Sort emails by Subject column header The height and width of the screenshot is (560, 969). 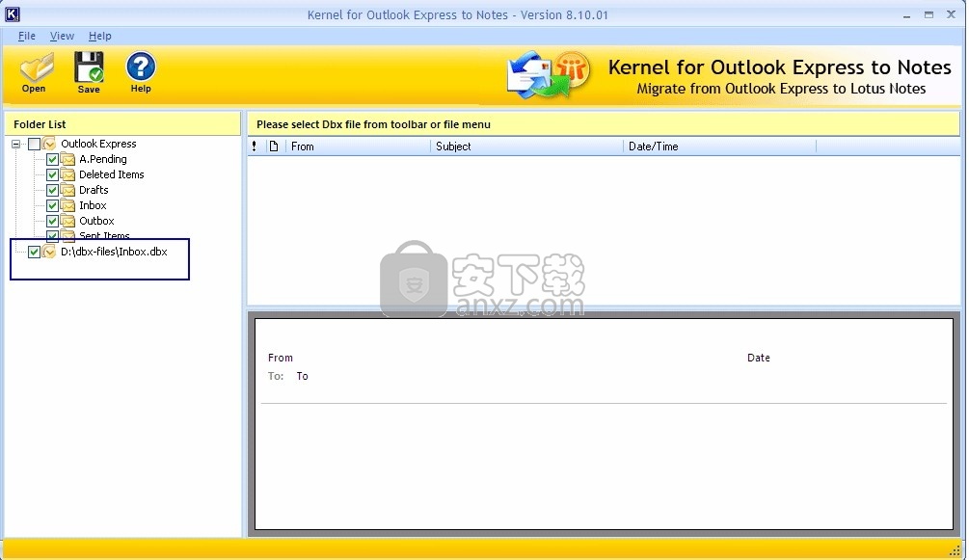coord(526,147)
